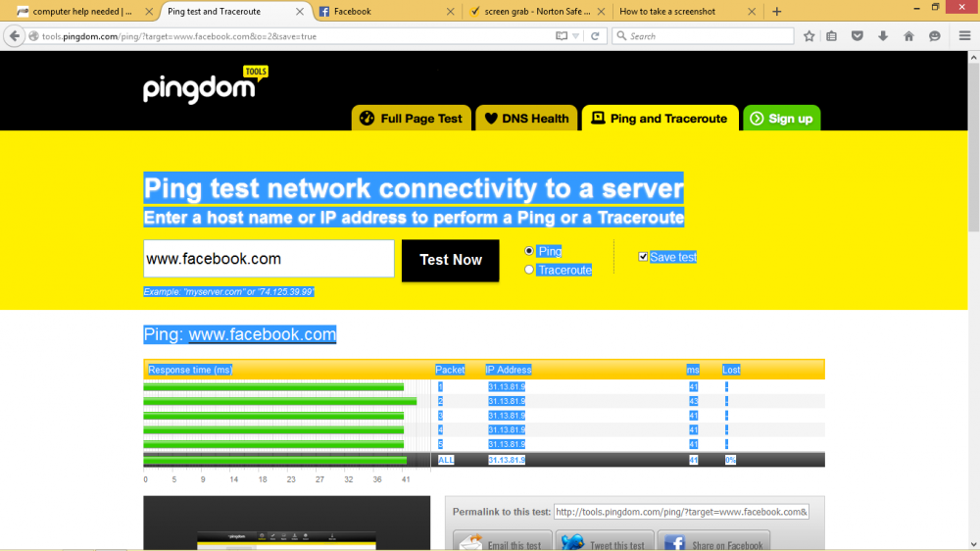The width and height of the screenshot is (980, 551).
Task: Close the Ping test and Traceroute tab
Action: [300, 11]
